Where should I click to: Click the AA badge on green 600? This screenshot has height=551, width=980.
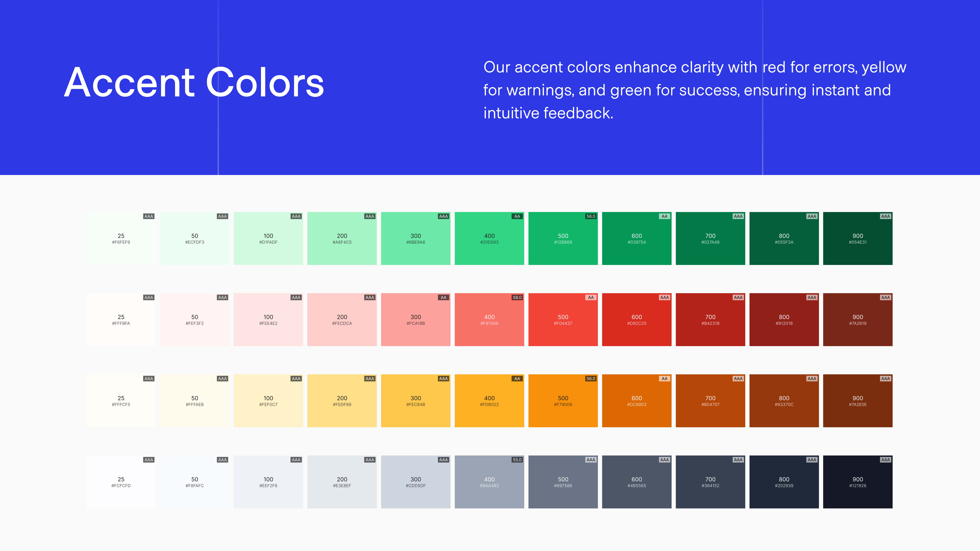[665, 216]
